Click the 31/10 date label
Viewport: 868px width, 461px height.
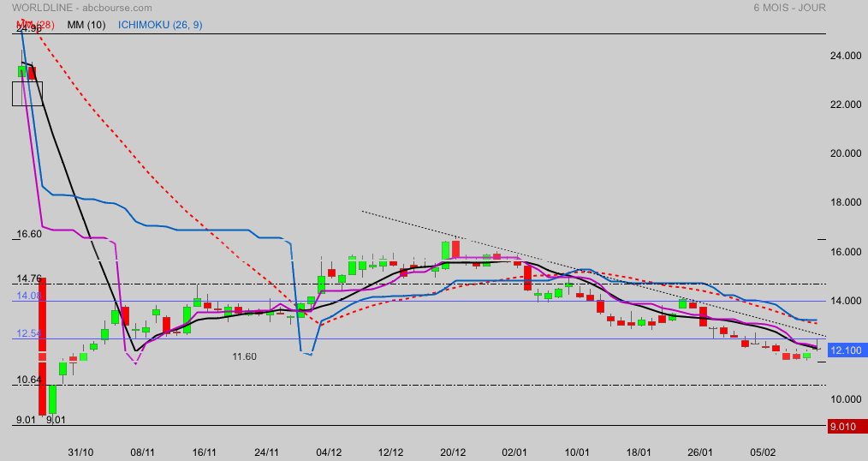point(80,452)
